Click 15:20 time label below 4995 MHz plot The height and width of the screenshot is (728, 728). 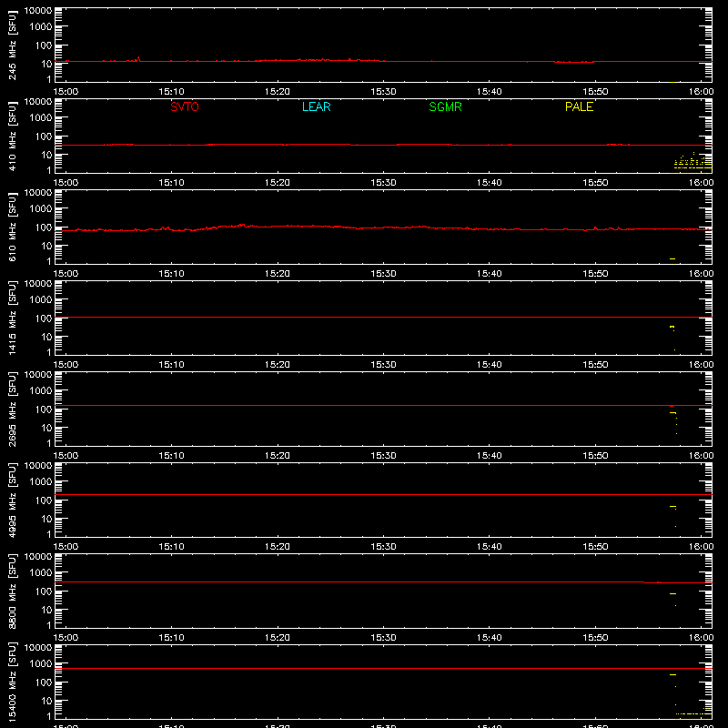point(278,547)
